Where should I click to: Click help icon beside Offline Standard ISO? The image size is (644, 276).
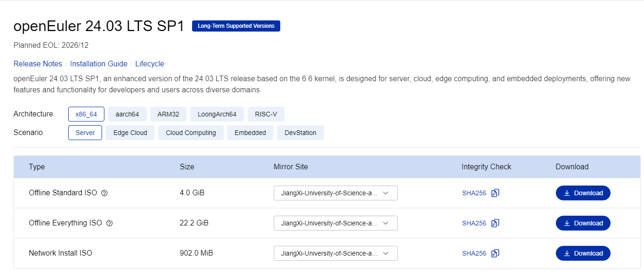104,193
